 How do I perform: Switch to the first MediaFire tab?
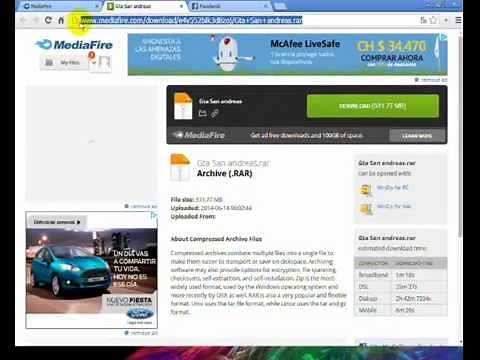(x=59, y=6)
